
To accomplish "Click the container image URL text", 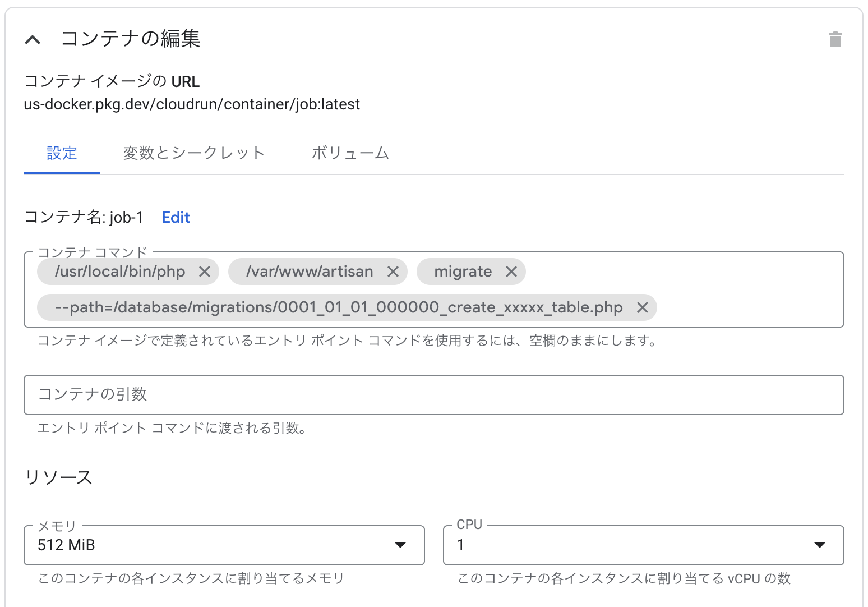I will click(192, 104).
